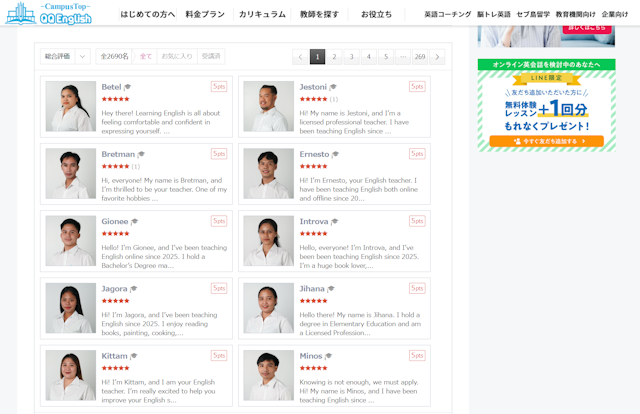Click the 5pts badge on Jihana's card

pos(417,288)
